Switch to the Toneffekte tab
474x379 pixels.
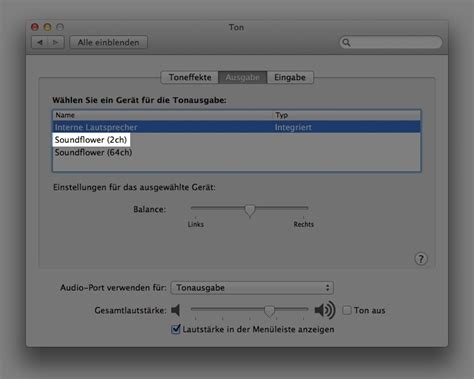[x=190, y=77]
